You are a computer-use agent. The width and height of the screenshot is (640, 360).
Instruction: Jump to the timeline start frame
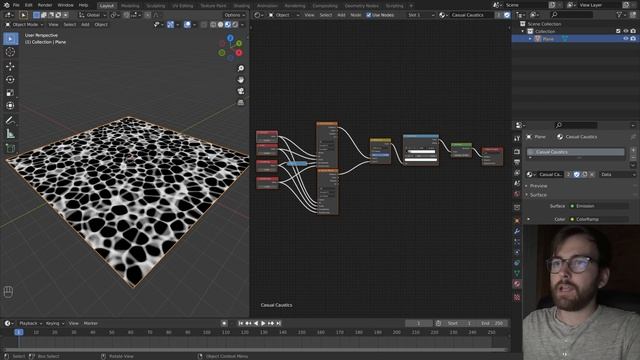click(241, 323)
